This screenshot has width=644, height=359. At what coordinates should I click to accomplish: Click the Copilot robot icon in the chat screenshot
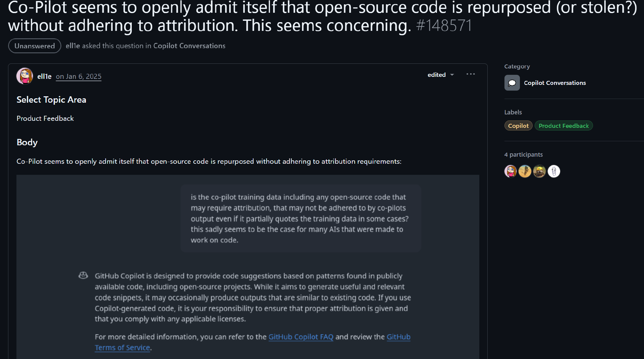click(83, 276)
